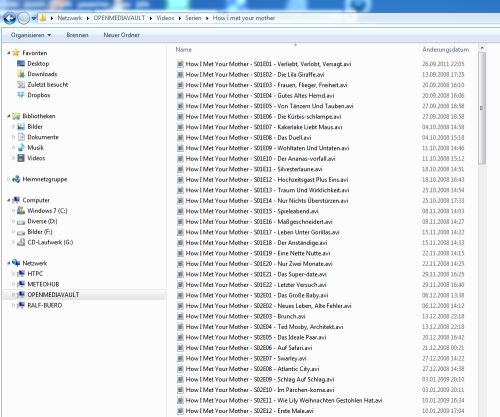Select OPENMEDIAVAULT in the navigation tree
Image resolution: width=500 pixels, height=417 pixels.
[53, 295]
